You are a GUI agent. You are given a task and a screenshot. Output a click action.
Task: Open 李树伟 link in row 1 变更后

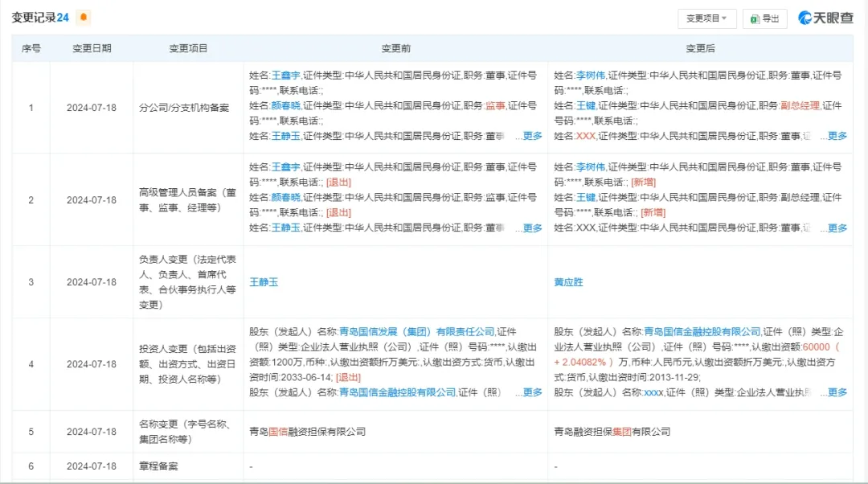[591, 76]
